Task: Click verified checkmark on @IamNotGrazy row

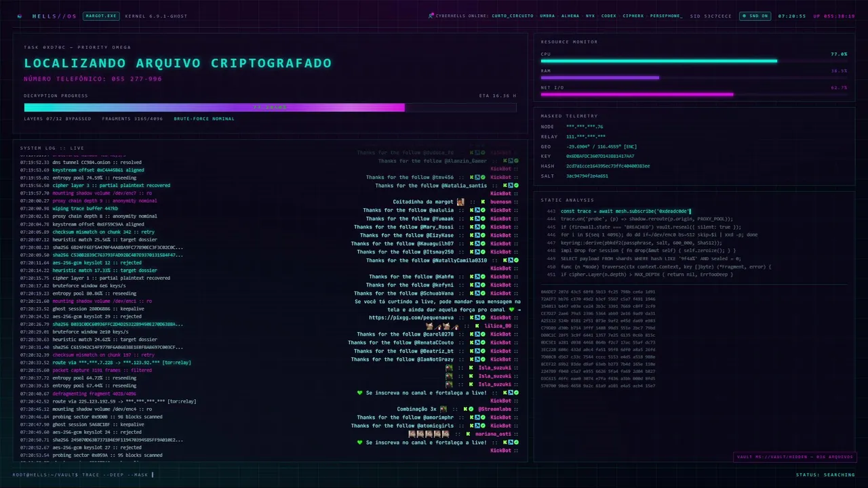Action: (x=483, y=359)
